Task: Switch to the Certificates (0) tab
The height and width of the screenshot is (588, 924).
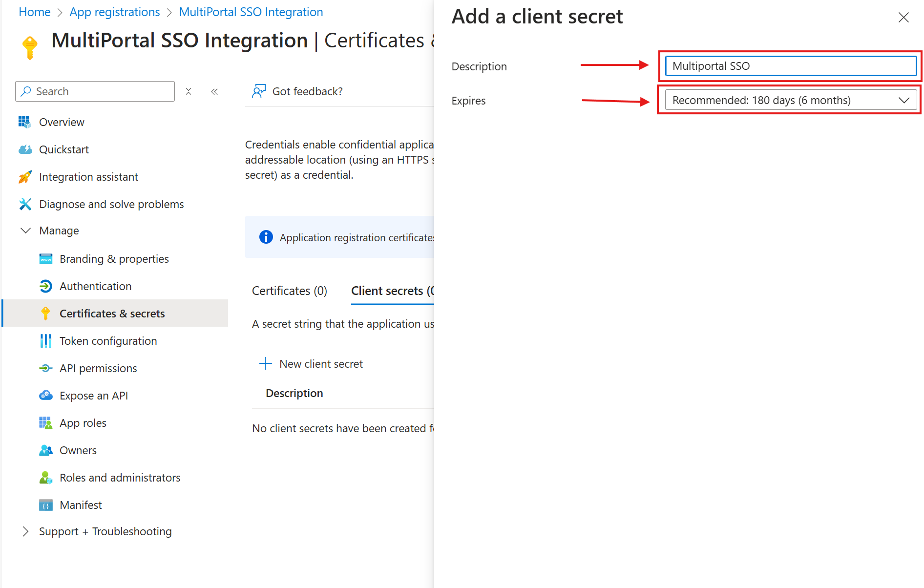Action: (290, 291)
